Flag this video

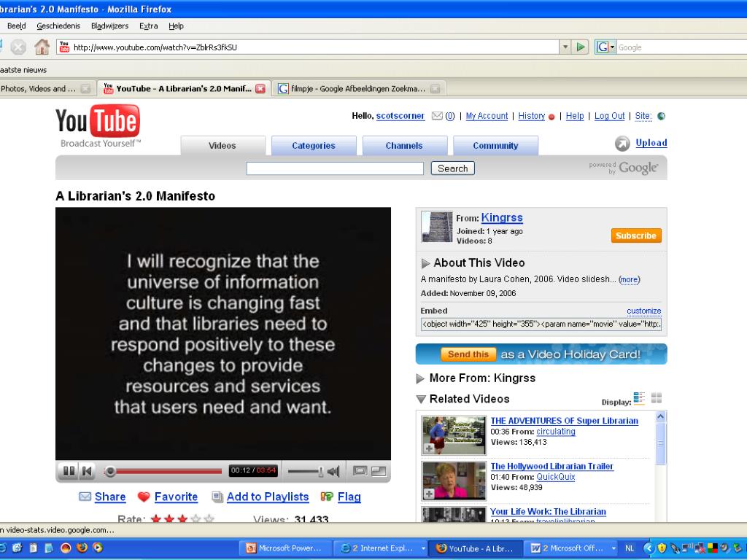341,497
